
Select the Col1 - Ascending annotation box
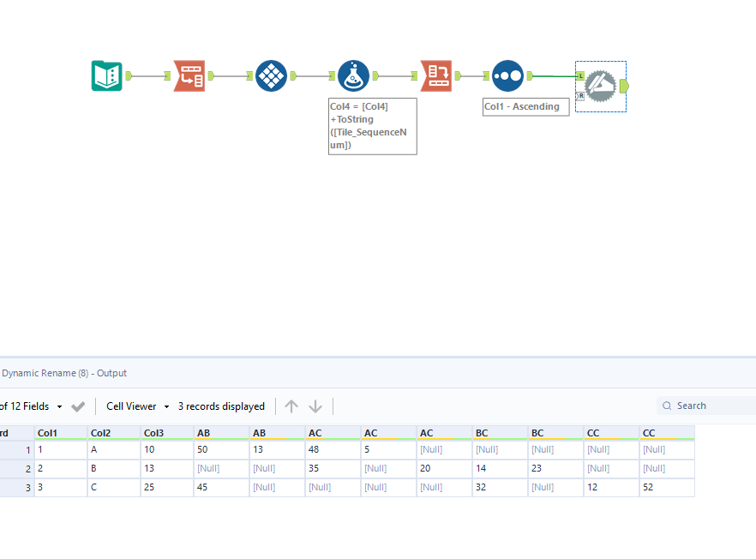525,106
